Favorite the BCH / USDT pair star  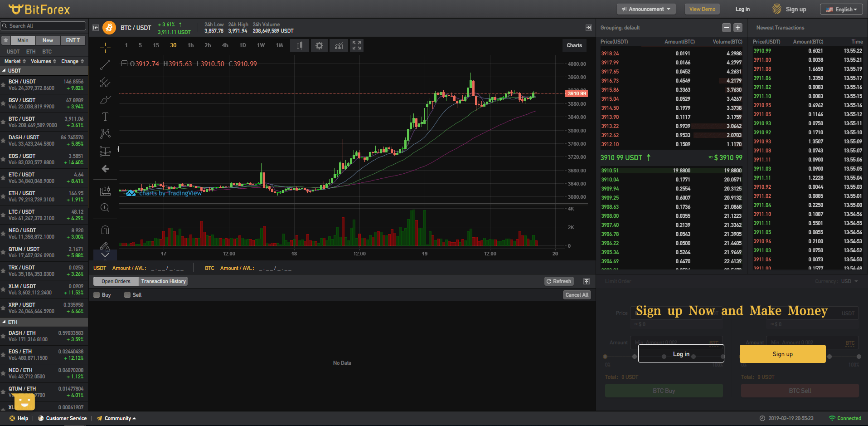(3, 85)
